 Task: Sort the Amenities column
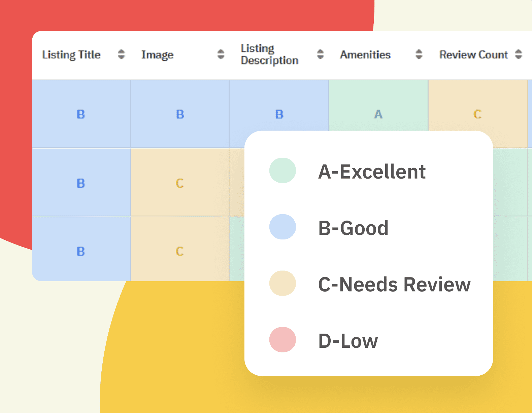point(419,54)
